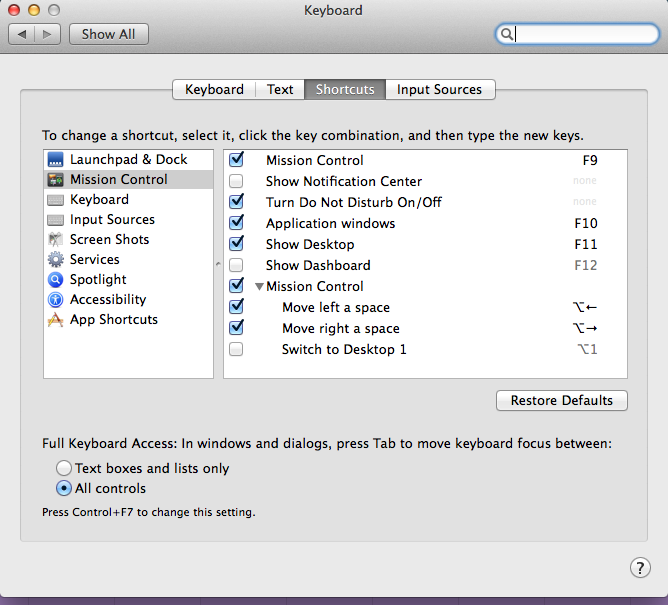
Task: Click the Show All button
Action: point(108,34)
